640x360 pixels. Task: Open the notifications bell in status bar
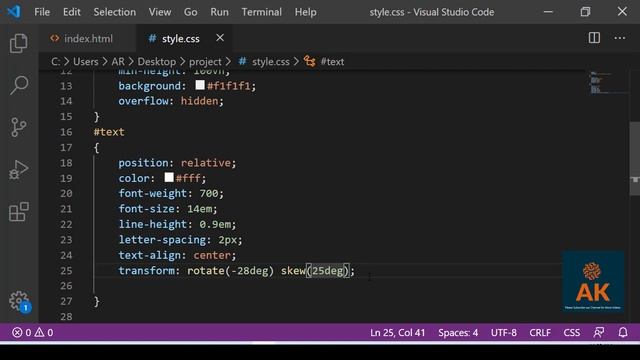coord(623,333)
